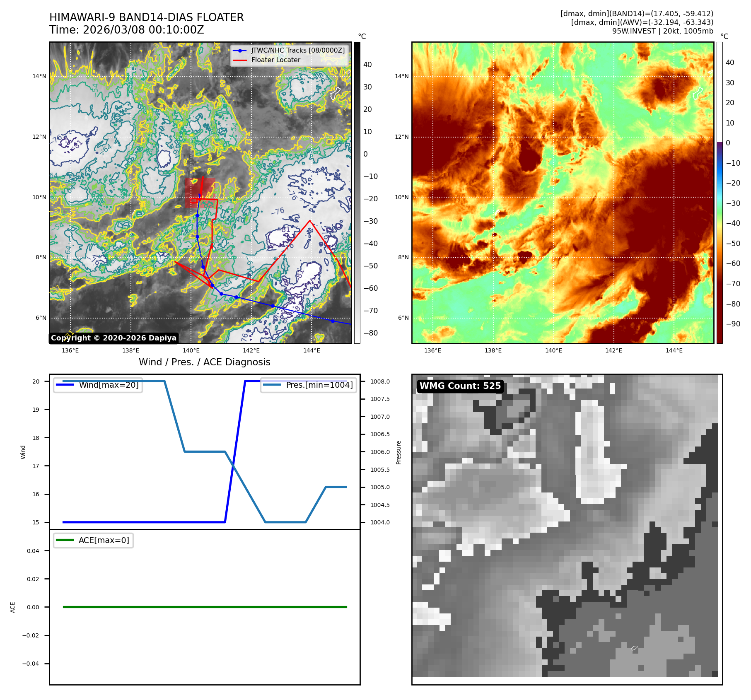This screenshot has height=700, width=751.
Task: Click the Copyright 2020-2026 Dapiya label
Action: pos(113,338)
